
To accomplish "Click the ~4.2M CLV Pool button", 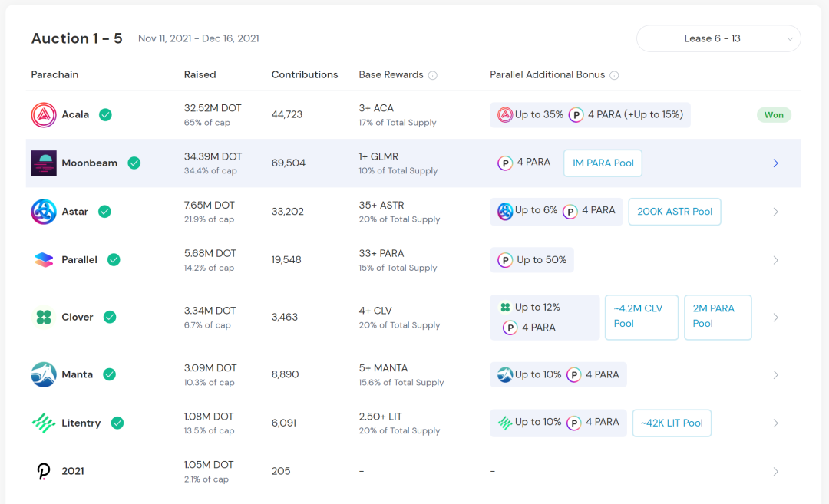I will 641,317.
